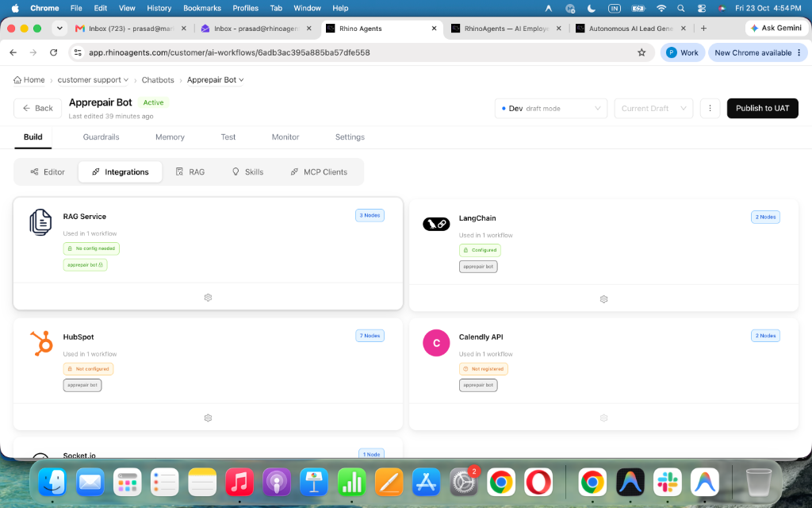Launch Opera browser from the dock
Image resolution: width=812 pixels, height=508 pixels.
(x=538, y=482)
